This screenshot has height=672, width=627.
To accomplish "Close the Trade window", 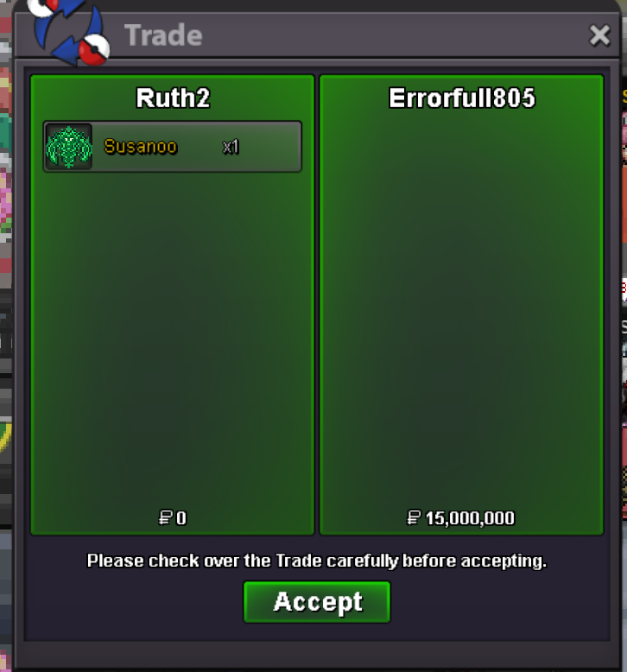I will click(x=599, y=35).
